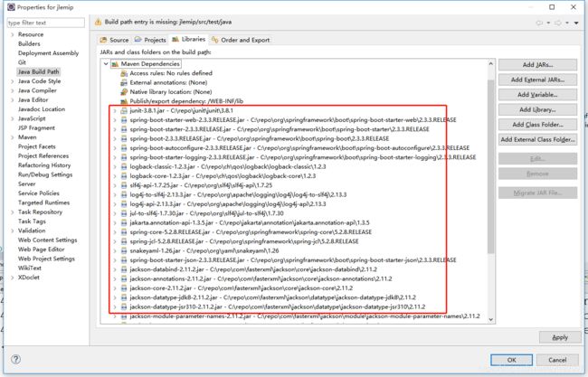Open Web Project Settings page
588x377 pixels.
click(46, 259)
